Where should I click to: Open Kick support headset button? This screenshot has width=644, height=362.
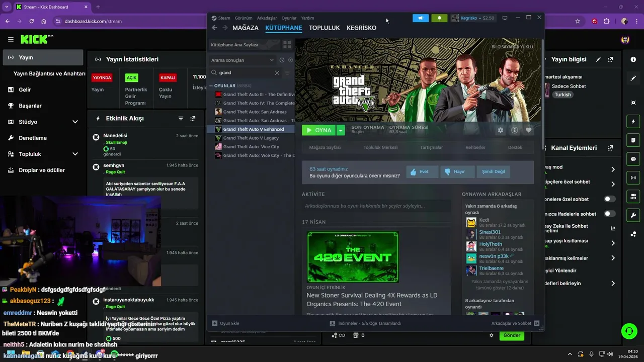click(x=629, y=331)
